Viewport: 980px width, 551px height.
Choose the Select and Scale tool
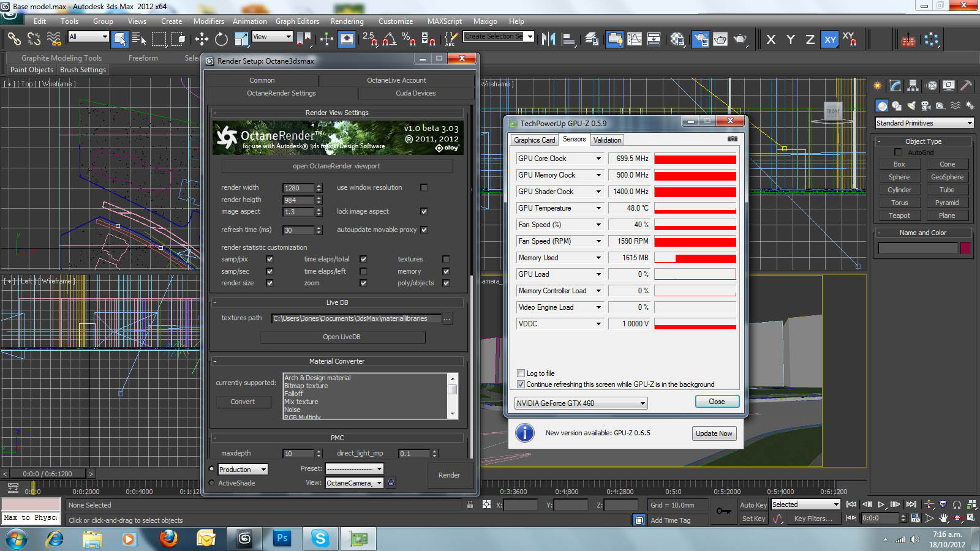(x=242, y=39)
